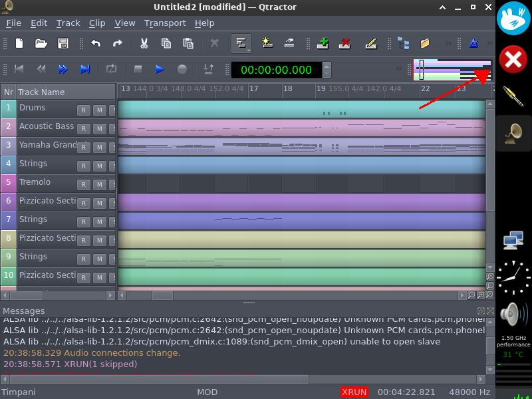Screen dimensions: 532x399
Task: Arm recording on the Drums track
Action: (x=83, y=110)
